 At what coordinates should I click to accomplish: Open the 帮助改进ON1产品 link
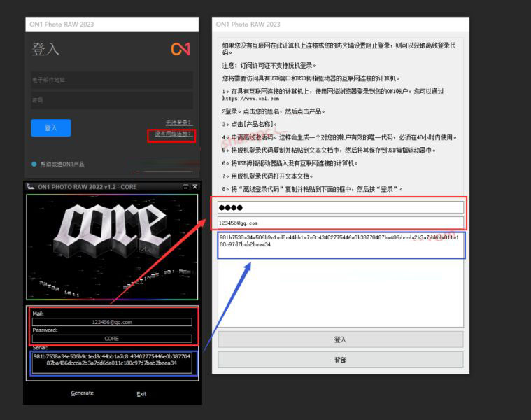(62, 164)
